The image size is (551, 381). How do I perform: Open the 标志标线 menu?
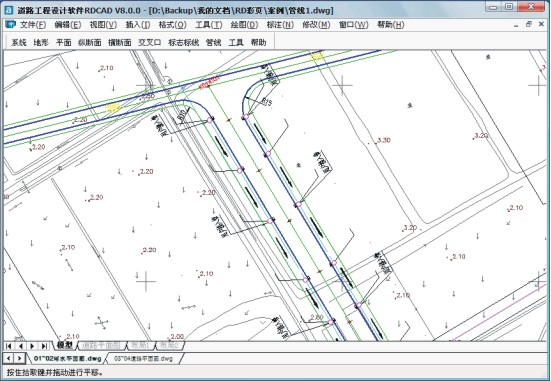coord(183,43)
